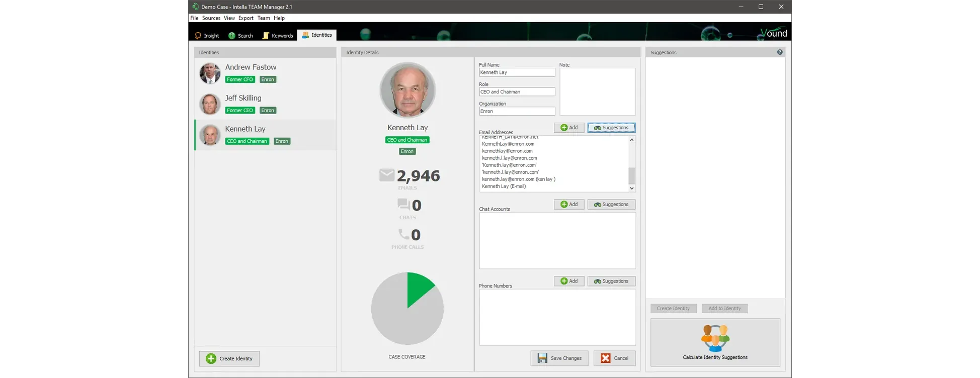
Task: Switch to the Search tab
Action: (240, 36)
